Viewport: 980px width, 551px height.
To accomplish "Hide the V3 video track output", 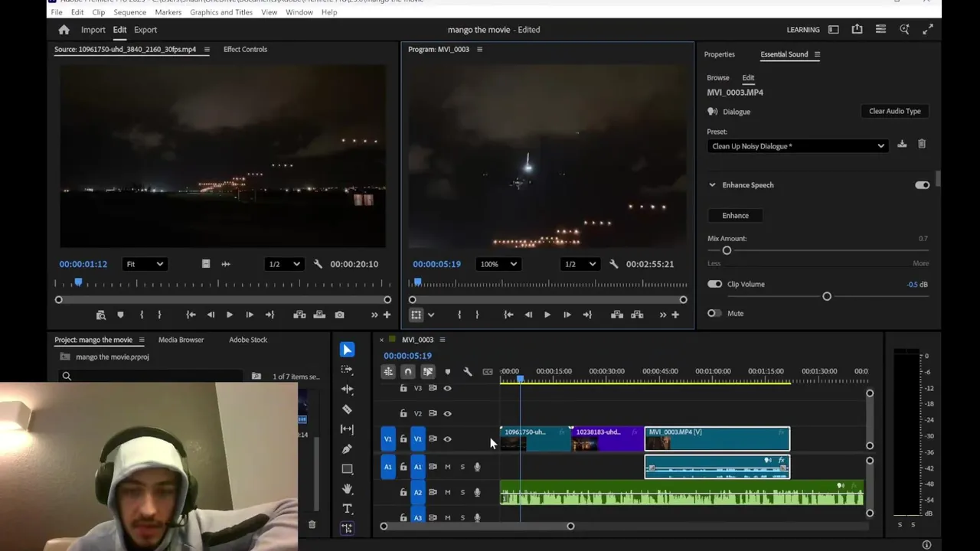I will [448, 388].
